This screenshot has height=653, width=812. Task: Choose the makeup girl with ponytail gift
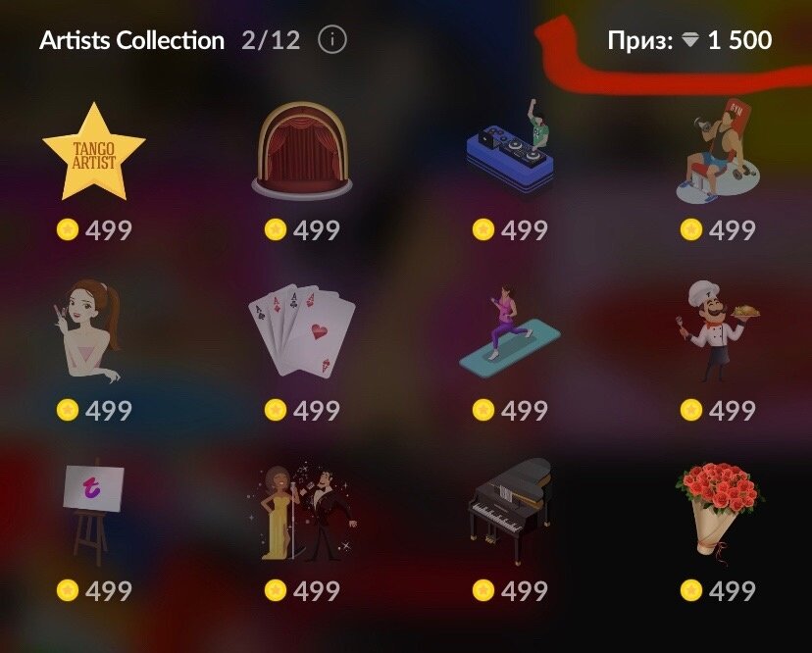click(x=87, y=330)
